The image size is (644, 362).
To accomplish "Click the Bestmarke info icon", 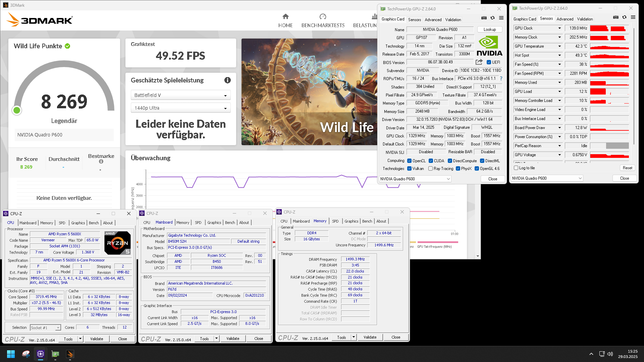I will [x=101, y=162].
